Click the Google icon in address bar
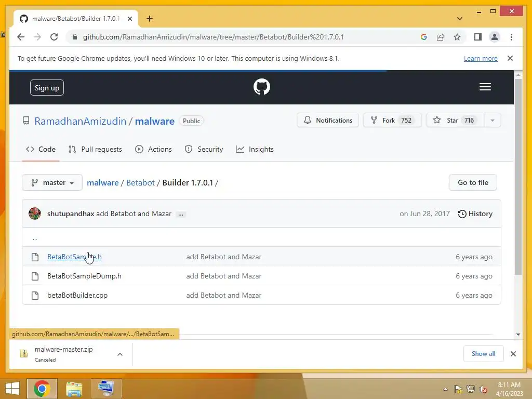 click(x=424, y=37)
